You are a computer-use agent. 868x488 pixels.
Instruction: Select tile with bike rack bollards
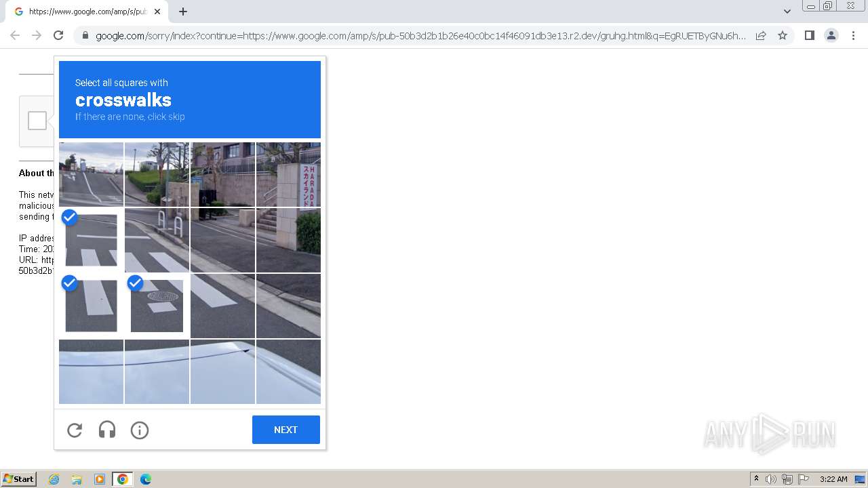(157, 240)
